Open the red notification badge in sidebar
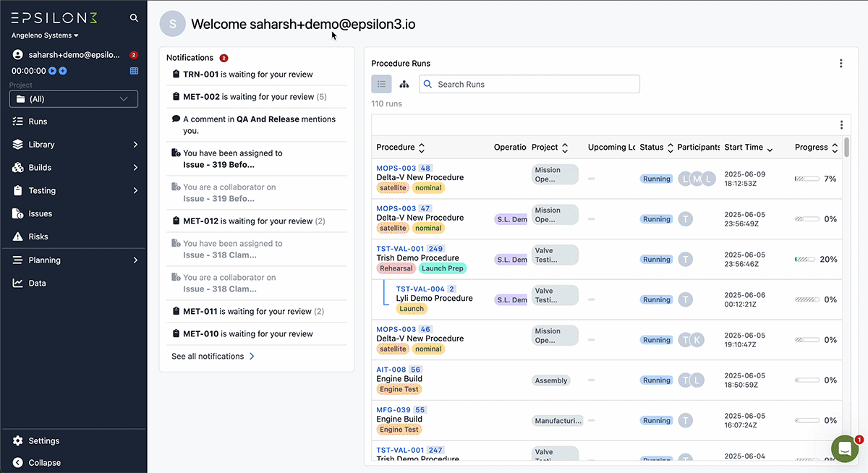This screenshot has height=473, width=868. click(x=134, y=55)
